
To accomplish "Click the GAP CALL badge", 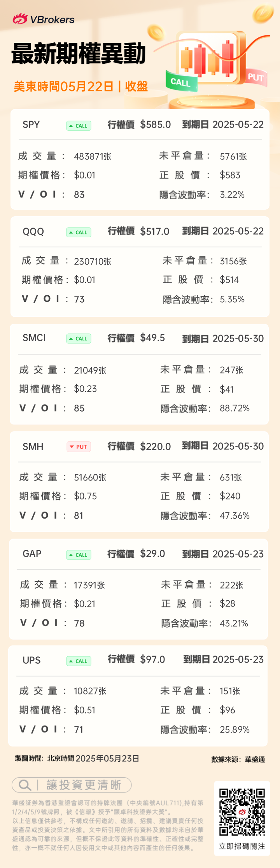I will click(x=79, y=555).
